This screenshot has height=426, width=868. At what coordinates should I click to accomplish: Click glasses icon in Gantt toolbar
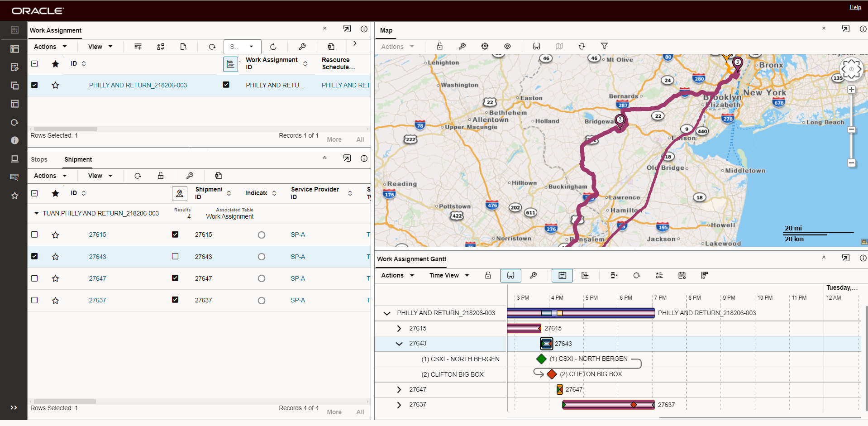(x=510, y=275)
